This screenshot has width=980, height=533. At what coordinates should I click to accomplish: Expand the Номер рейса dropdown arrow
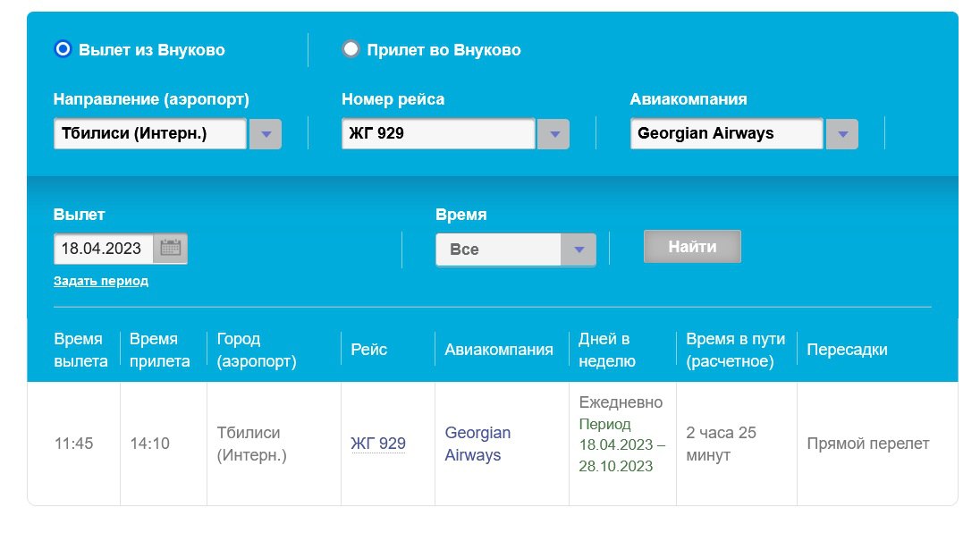tap(553, 134)
